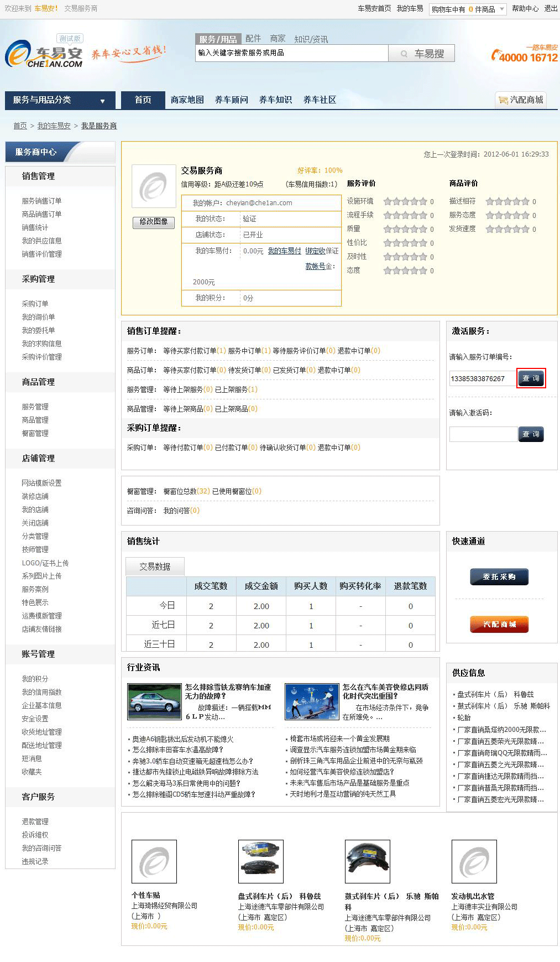
Task: Click the 发动机出水管 product image
Action: click(474, 861)
